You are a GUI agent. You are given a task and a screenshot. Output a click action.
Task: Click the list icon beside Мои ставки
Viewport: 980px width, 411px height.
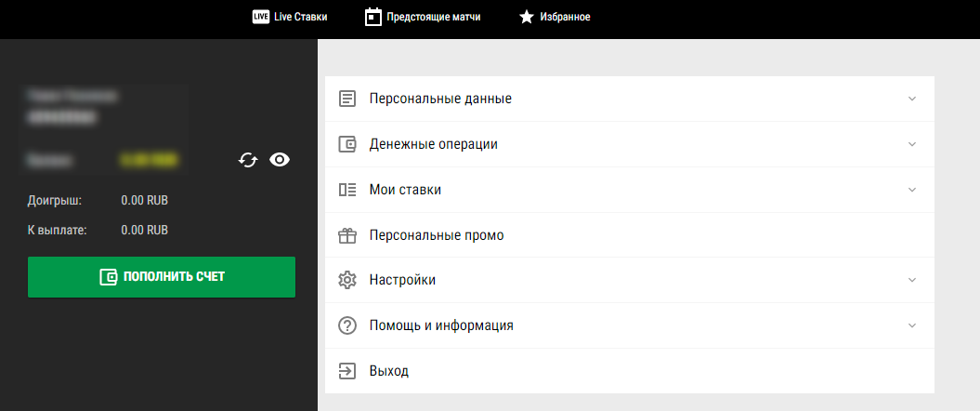coord(347,190)
